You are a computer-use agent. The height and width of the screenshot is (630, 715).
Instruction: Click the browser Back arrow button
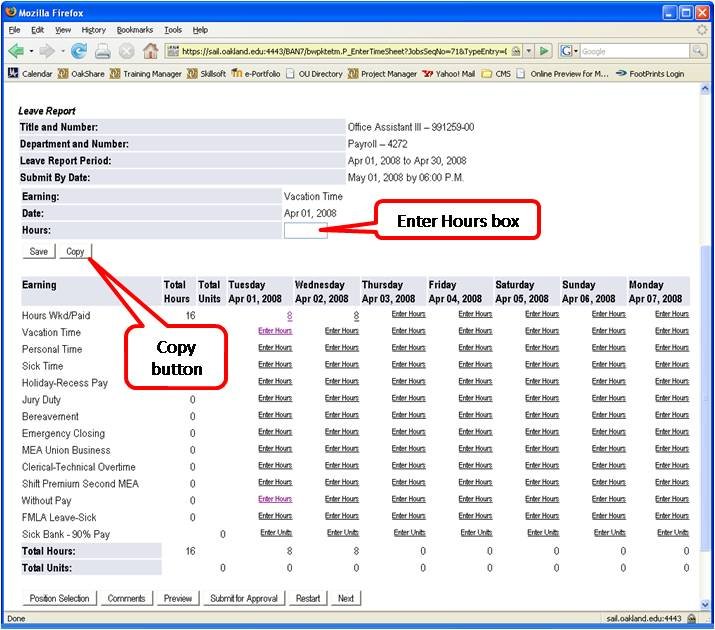click(x=17, y=51)
